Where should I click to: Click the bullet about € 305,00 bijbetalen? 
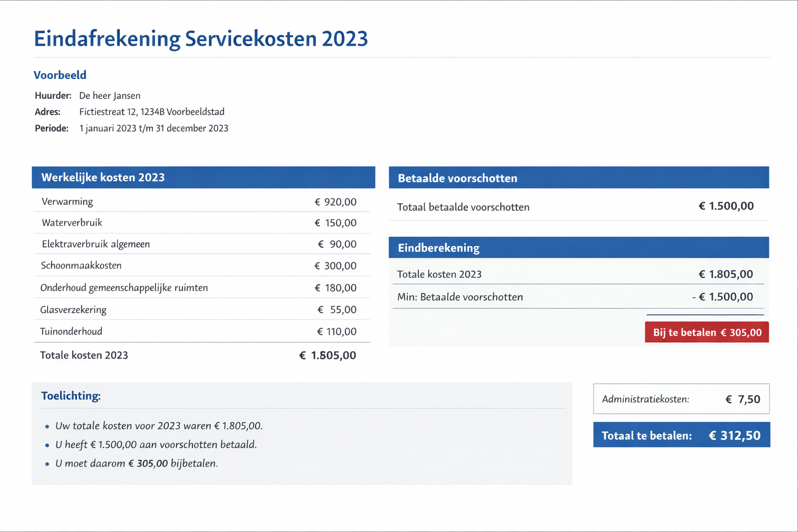click(x=136, y=463)
